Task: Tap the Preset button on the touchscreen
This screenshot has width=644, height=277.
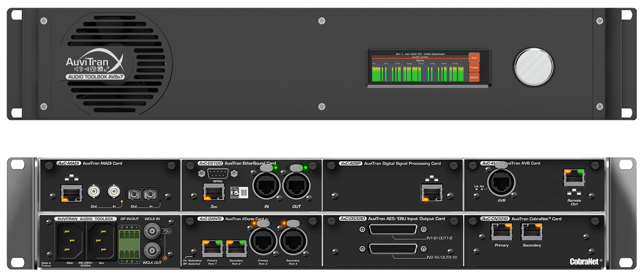Action: (x=474, y=68)
